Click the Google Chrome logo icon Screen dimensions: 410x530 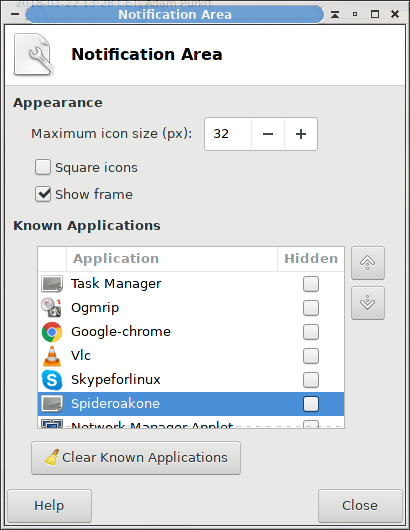point(52,332)
